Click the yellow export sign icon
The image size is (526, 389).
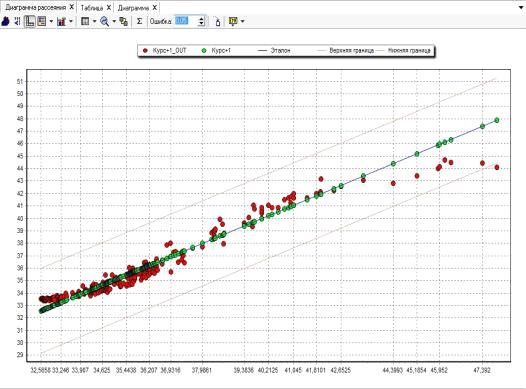click(x=233, y=21)
